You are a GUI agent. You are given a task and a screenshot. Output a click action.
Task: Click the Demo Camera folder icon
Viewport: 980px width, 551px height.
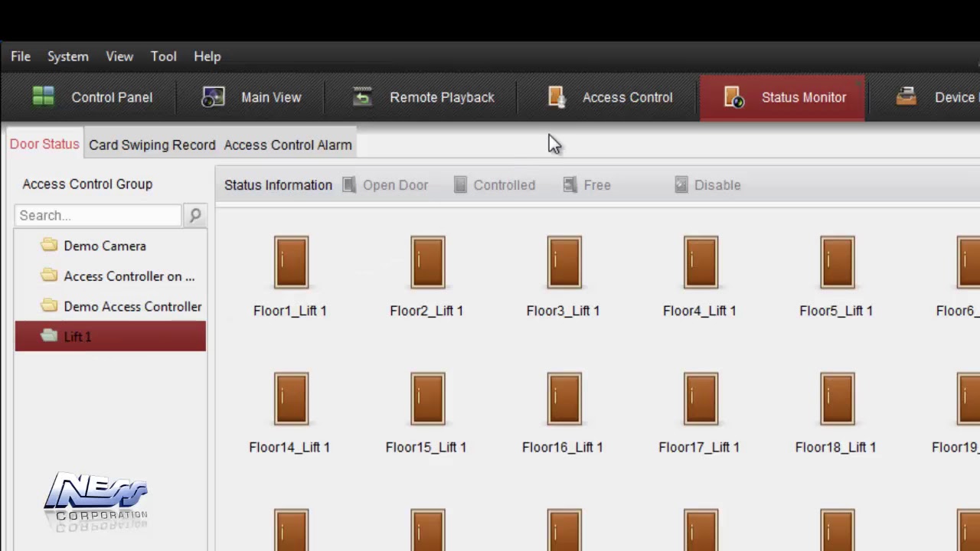(x=49, y=245)
